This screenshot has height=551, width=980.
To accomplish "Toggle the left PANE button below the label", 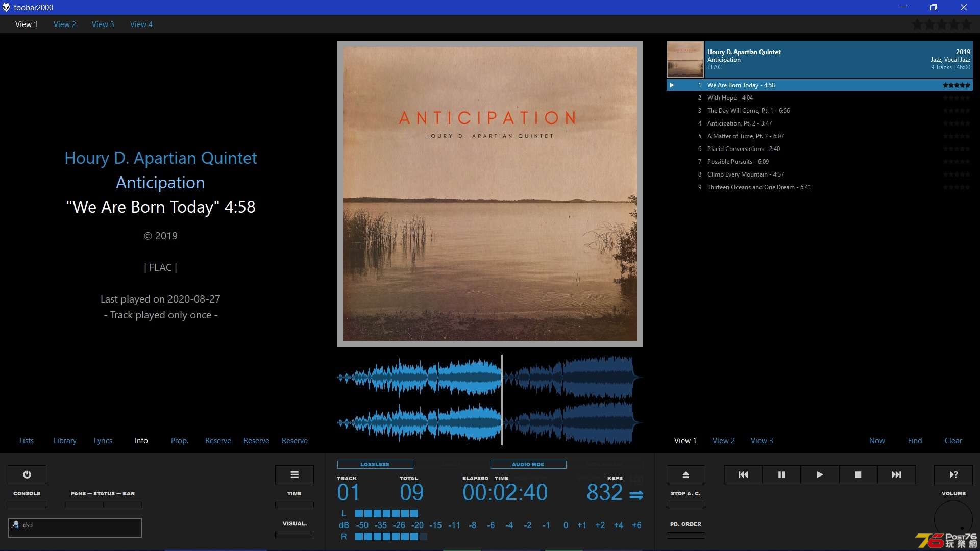I will pyautogui.click(x=84, y=505).
